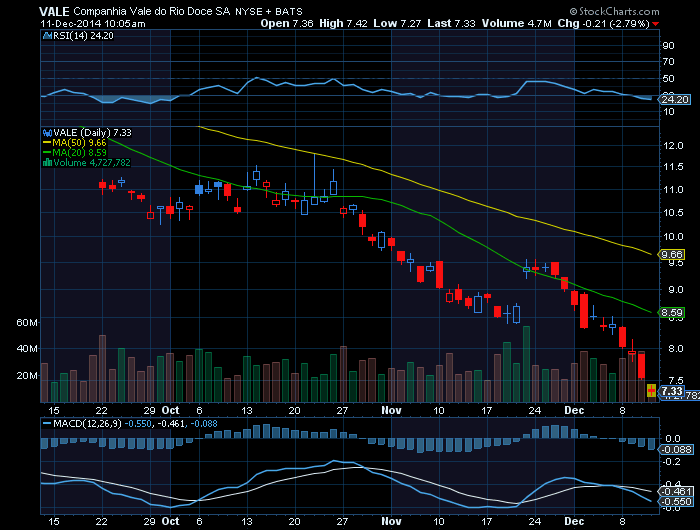The image size is (700, 530).
Task: Click the yellow MA(50) legend line
Action: (x=47, y=143)
